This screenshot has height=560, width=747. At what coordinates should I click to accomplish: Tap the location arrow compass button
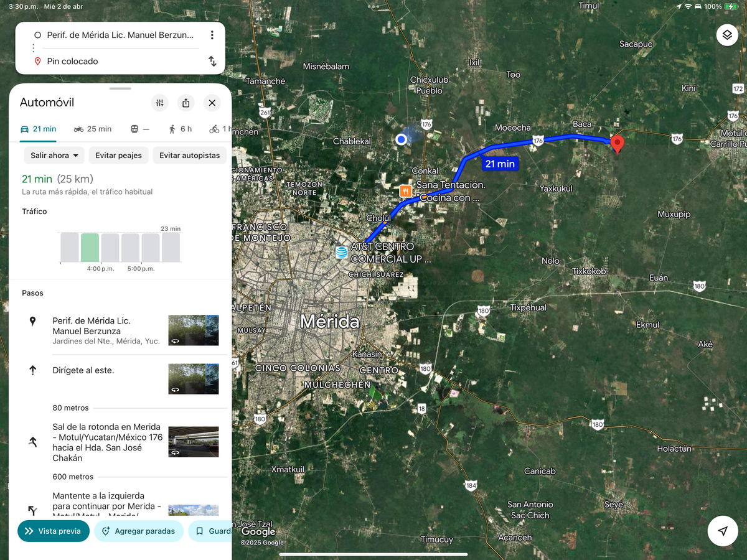tap(723, 531)
